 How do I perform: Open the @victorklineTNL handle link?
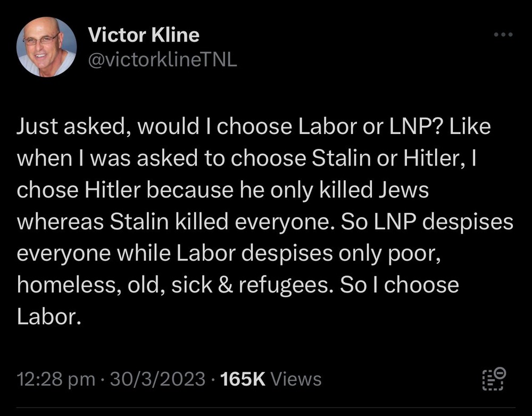162,60
